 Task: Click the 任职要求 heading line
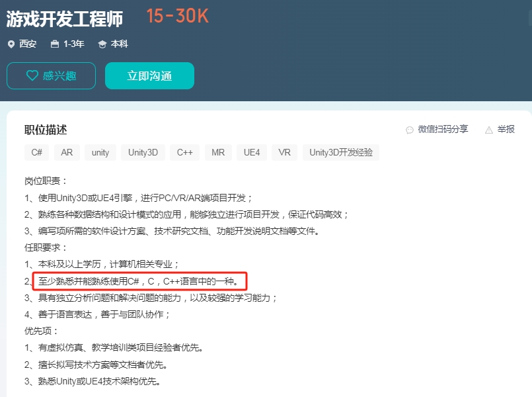coord(46,247)
